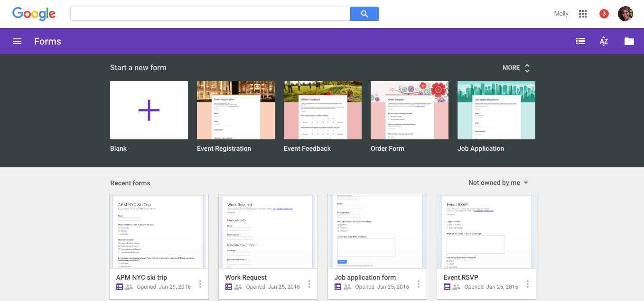This screenshot has width=644, height=301.
Task: Open the 'Not owned by me' filter dropdown
Action: tap(498, 183)
